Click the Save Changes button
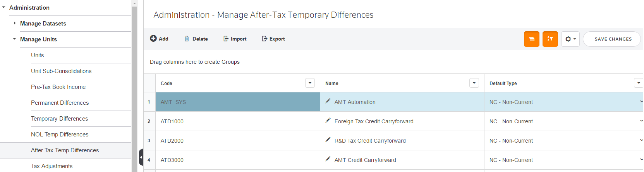The width and height of the screenshot is (644, 172). click(613, 39)
